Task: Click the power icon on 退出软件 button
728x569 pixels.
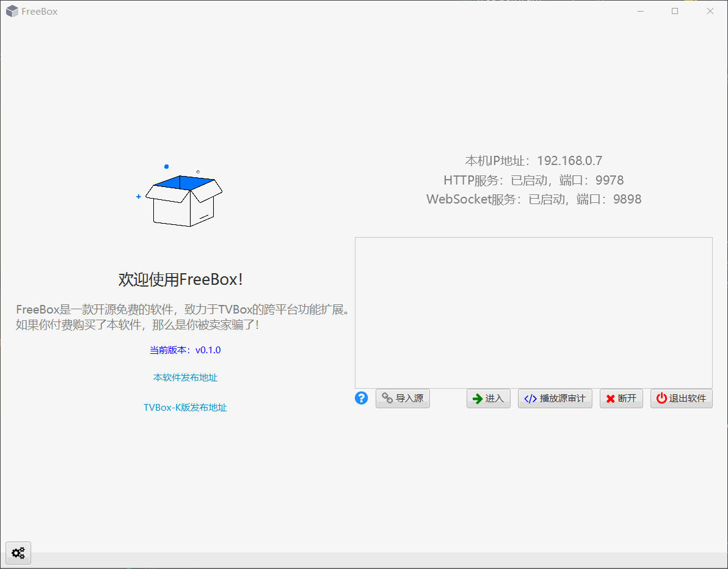Action: coord(661,398)
